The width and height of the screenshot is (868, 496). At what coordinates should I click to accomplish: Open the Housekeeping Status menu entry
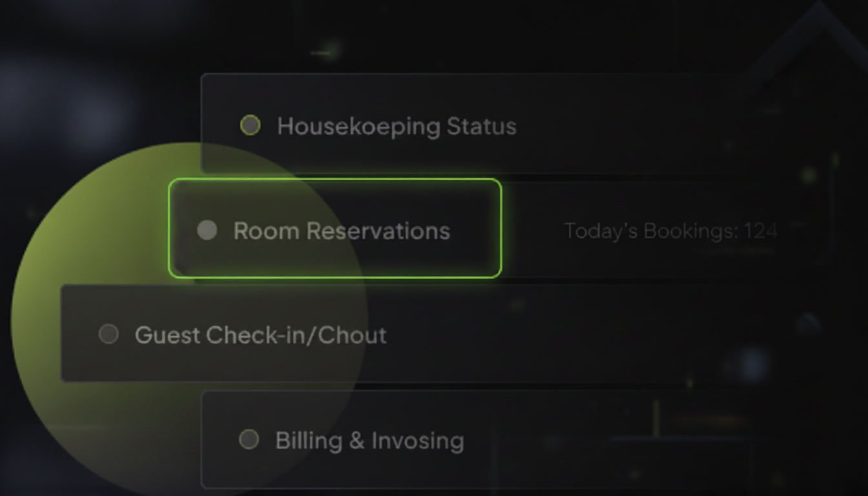tap(396, 126)
